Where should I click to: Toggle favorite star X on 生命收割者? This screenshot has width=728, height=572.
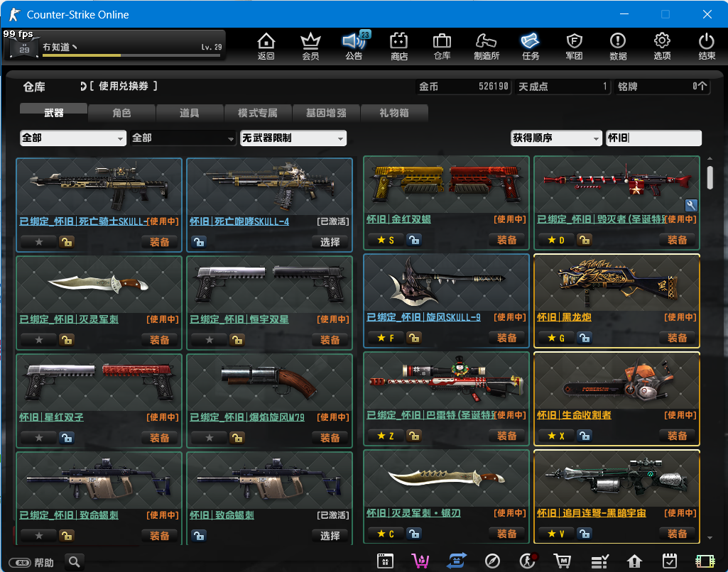[x=555, y=436]
